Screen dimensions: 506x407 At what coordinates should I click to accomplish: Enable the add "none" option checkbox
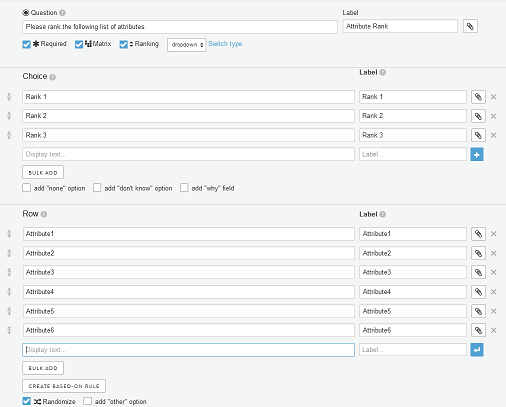26,188
